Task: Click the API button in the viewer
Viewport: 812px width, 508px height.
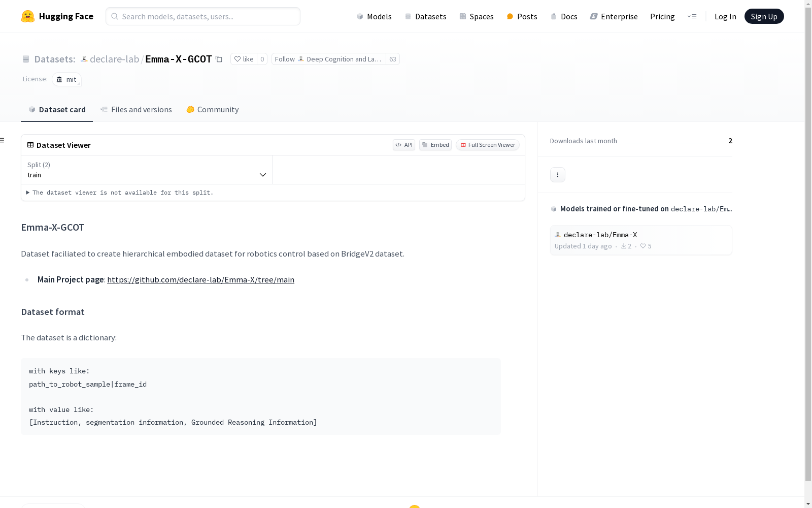Action: tap(404, 145)
